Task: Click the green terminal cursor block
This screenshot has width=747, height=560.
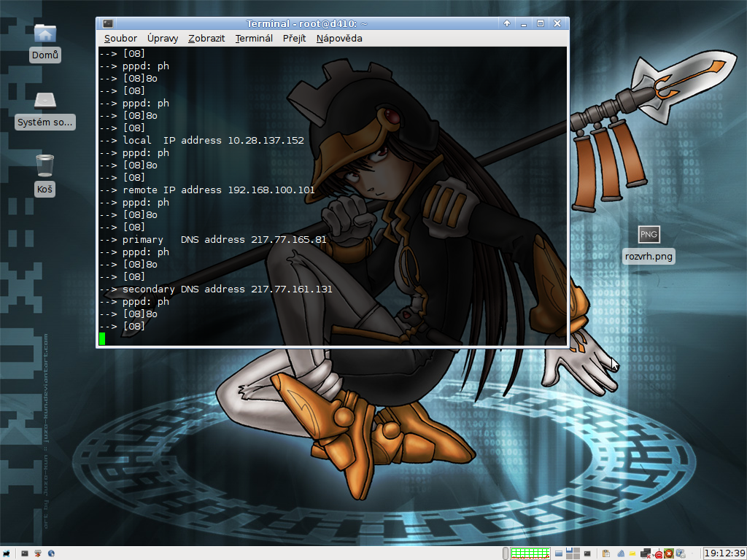Action: point(102,338)
